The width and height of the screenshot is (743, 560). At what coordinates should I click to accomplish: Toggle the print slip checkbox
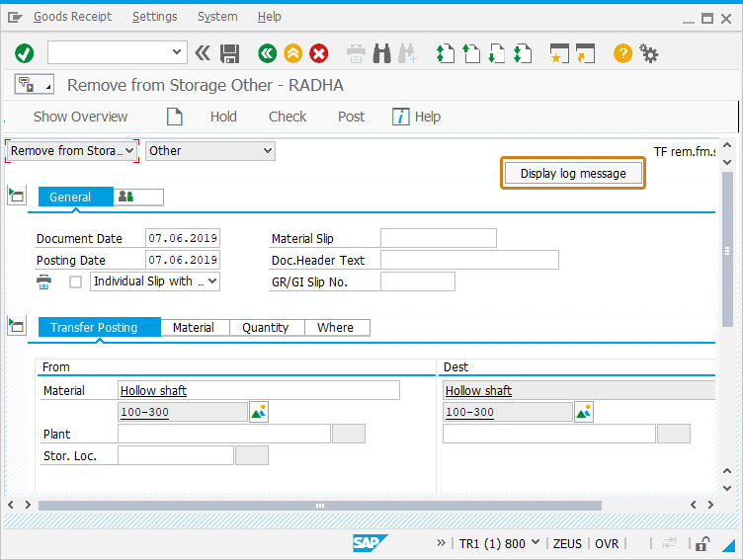point(75,281)
